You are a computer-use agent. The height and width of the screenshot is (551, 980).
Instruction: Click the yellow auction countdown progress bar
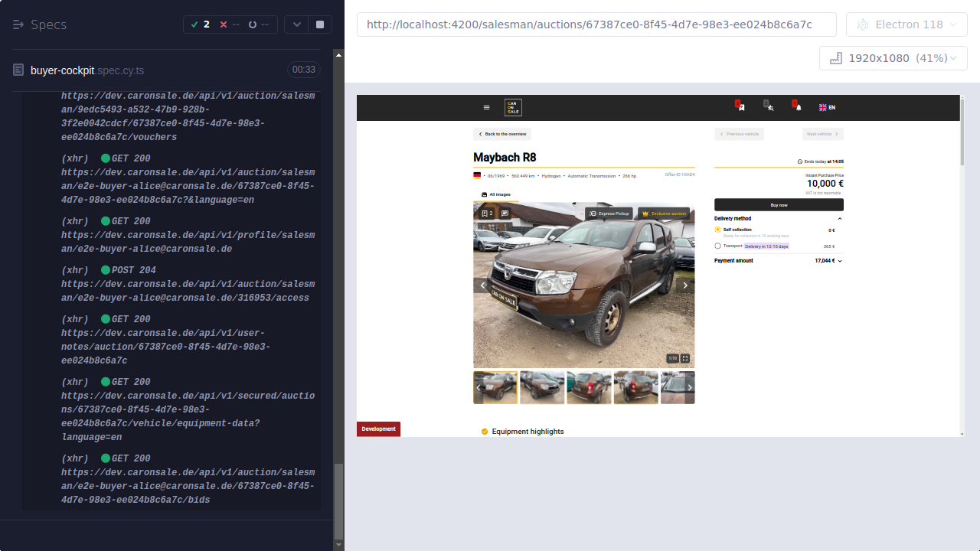[x=779, y=168]
